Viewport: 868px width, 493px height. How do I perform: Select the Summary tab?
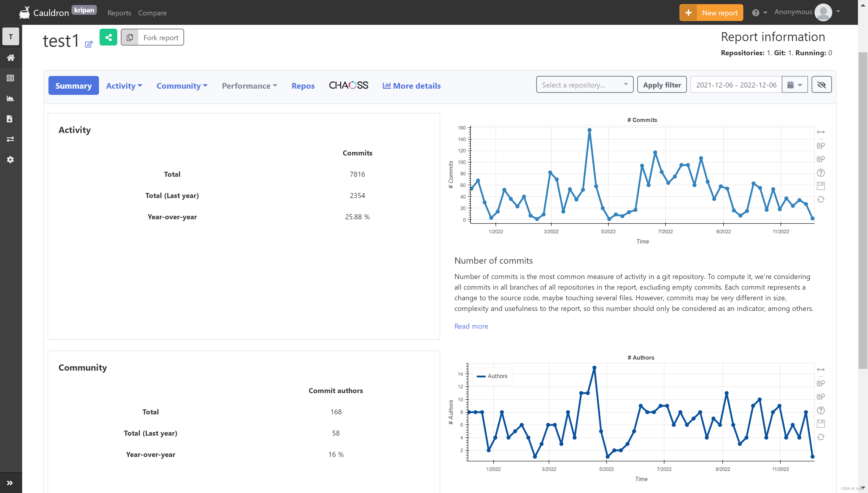tap(74, 86)
